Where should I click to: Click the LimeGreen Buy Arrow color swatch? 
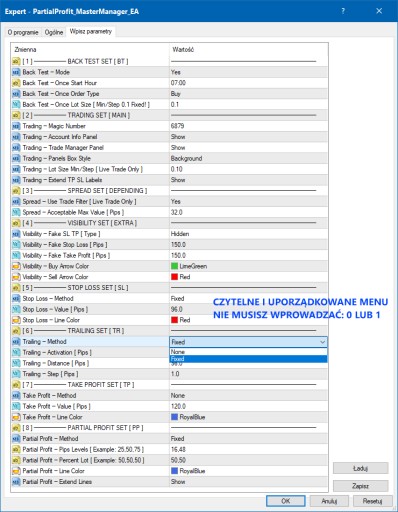[x=174, y=266]
